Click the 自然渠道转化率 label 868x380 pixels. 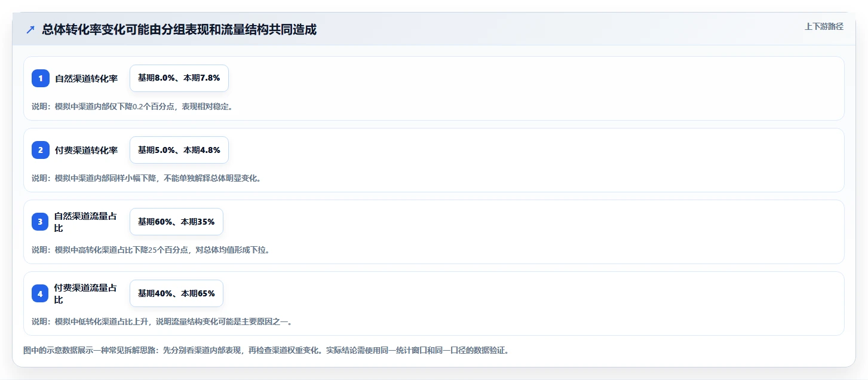[87, 78]
